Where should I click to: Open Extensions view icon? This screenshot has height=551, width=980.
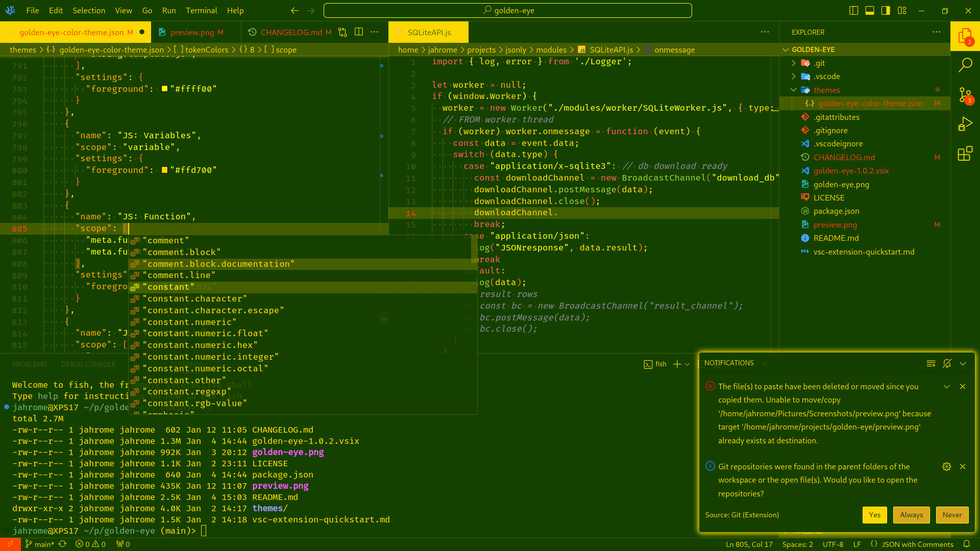click(x=965, y=154)
